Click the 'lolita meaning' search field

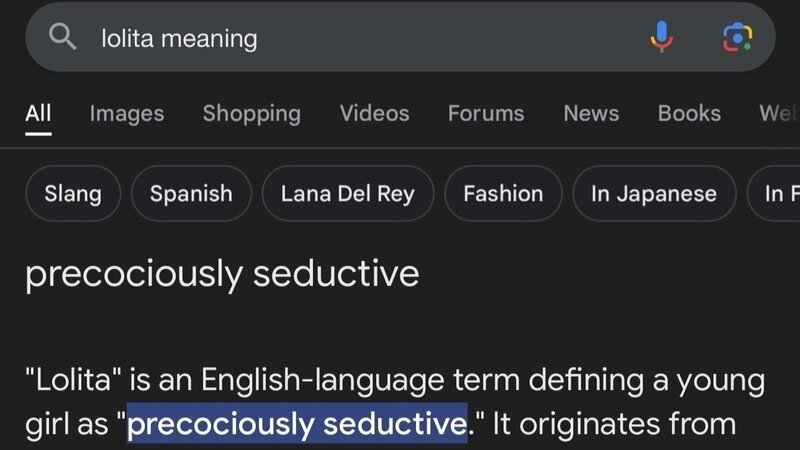pyautogui.click(x=350, y=38)
